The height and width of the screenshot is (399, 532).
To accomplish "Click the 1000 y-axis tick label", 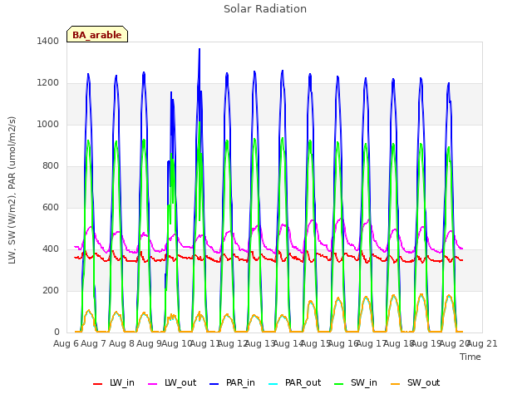I will tap(48, 125).
